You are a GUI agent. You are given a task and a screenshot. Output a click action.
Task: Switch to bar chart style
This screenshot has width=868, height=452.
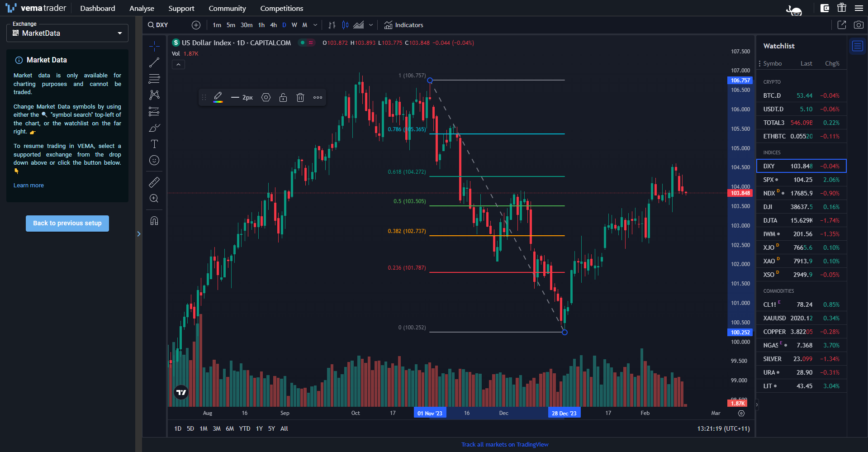coord(332,25)
